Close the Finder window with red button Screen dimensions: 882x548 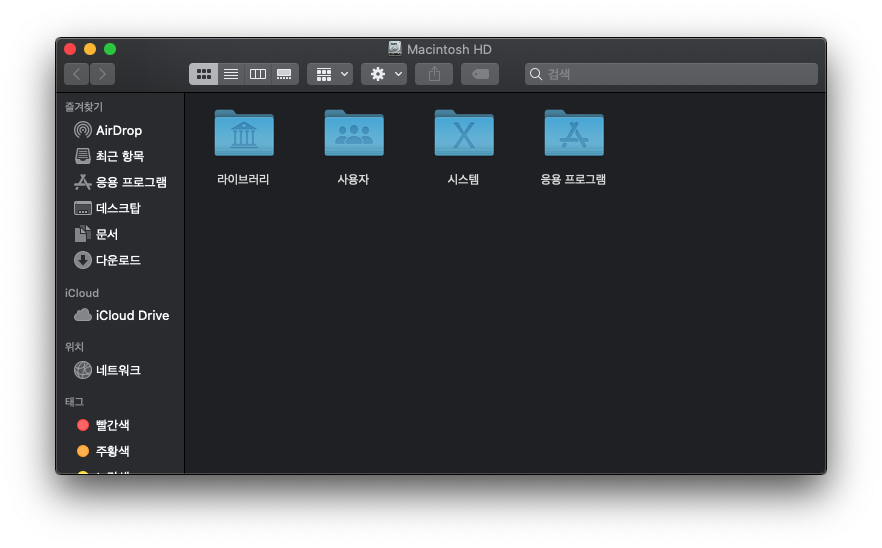(70, 50)
